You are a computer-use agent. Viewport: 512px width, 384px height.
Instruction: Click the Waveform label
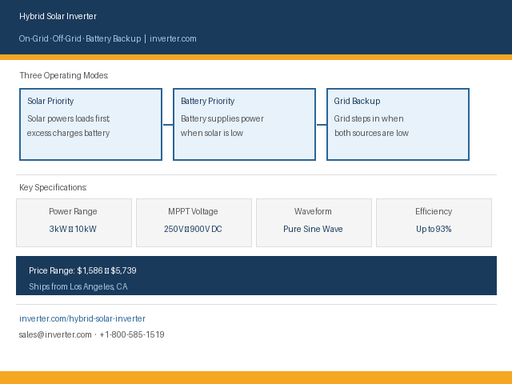[313, 211]
